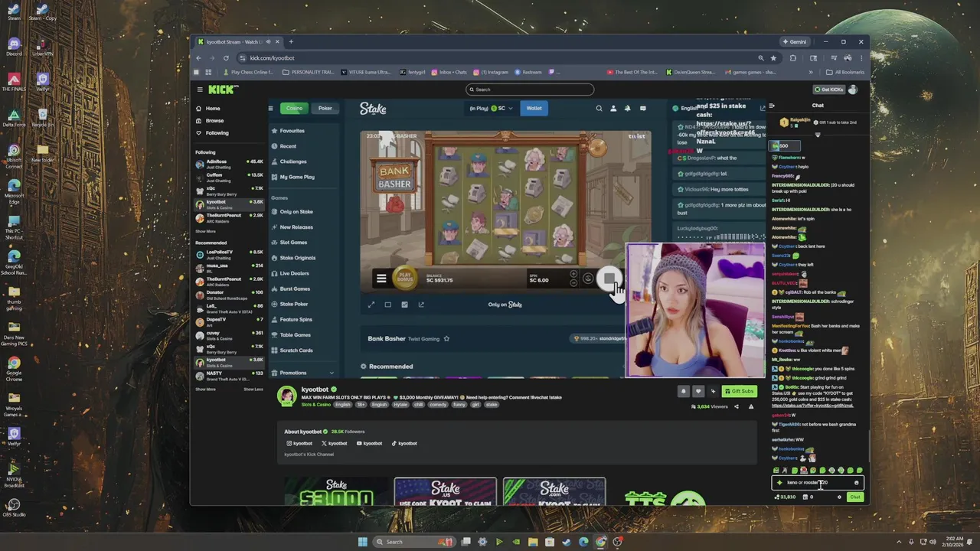Image resolution: width=980 pixels, height=551 pixels.
Task: Click the Stake search magnifier icon
Action: tap(599, 109)
